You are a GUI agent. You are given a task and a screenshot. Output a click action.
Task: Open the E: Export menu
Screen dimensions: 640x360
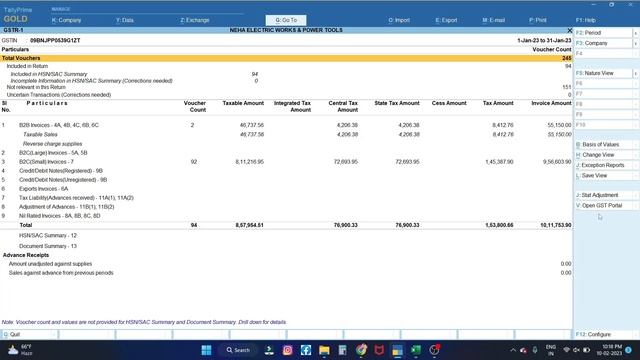click(446, 20)
